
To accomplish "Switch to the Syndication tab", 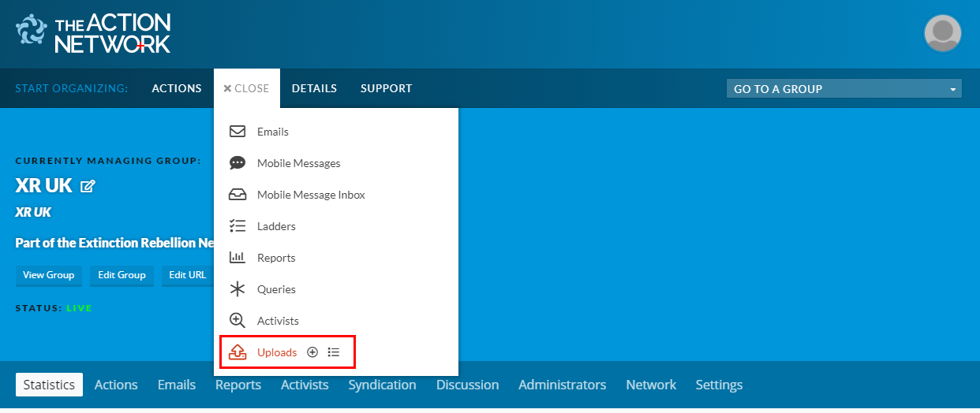I will [x=382, y=385].
